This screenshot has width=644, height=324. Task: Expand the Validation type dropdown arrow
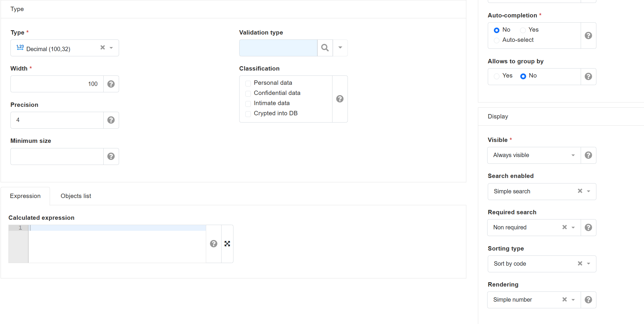[x=340, y=48]
